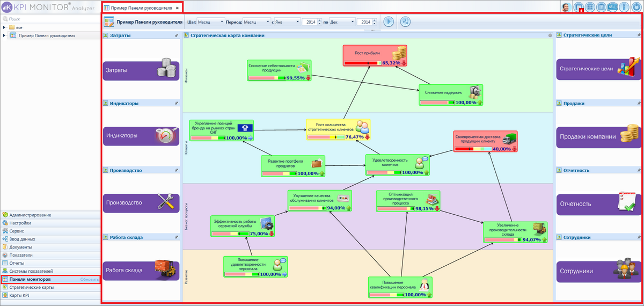Open the end month dropdown Дек
The width and height of the screenshot is (644, 306).
point(342,22)
